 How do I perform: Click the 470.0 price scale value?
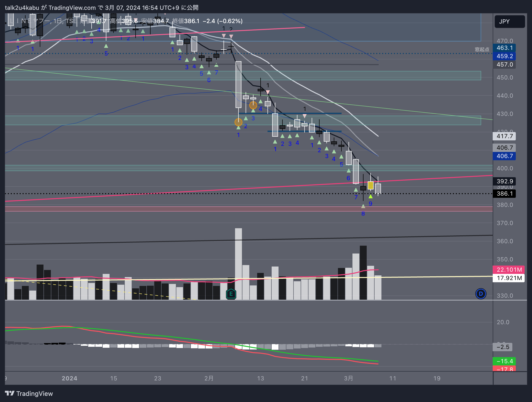(505, 41)
